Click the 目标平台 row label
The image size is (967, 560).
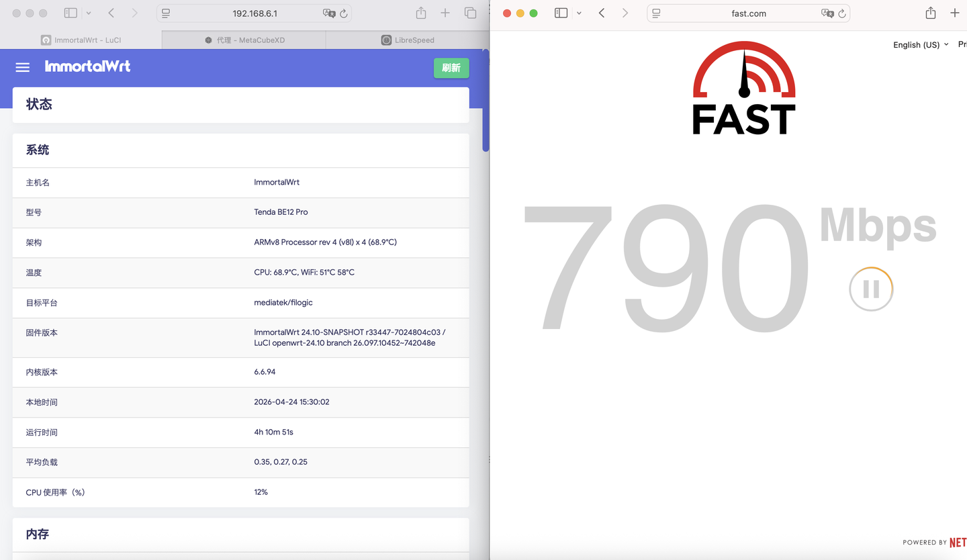[x=42, y=303]
